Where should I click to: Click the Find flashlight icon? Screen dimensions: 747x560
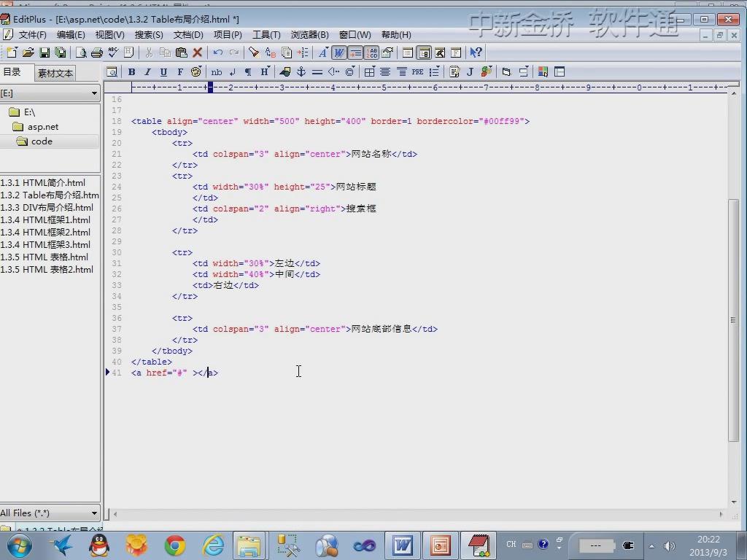(254, 52)
